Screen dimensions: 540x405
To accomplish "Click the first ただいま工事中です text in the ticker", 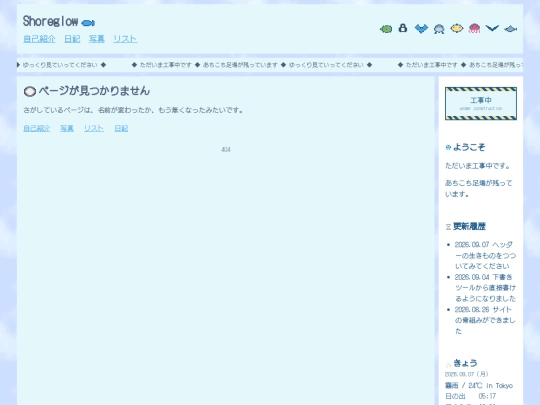I will tap(165, 65).
